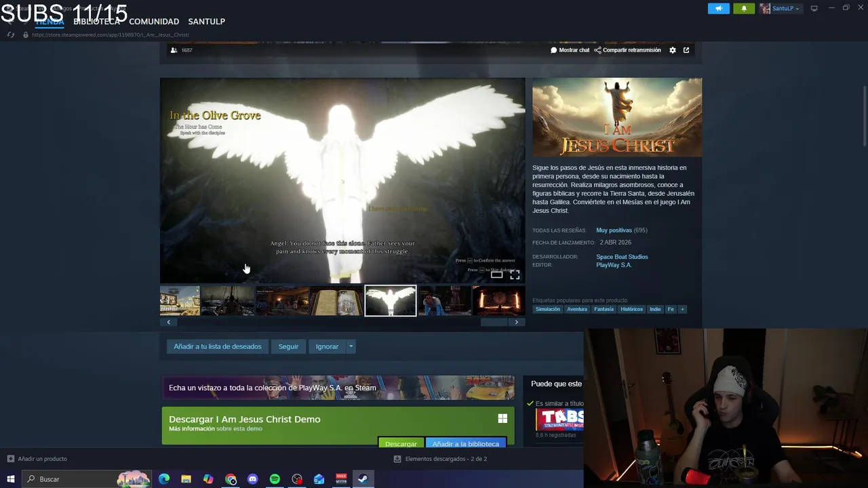Click the left arrow of thumbnail strip

click(169, 323)
